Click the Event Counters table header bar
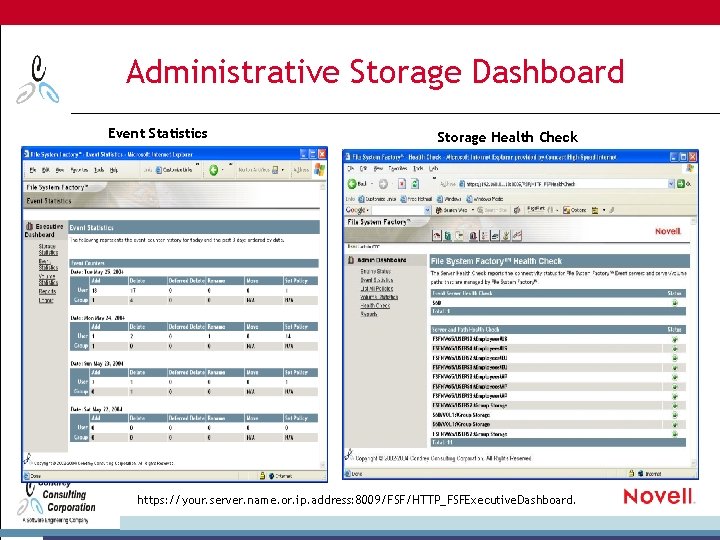The image size is (720, 540). (x=194, y=263)
